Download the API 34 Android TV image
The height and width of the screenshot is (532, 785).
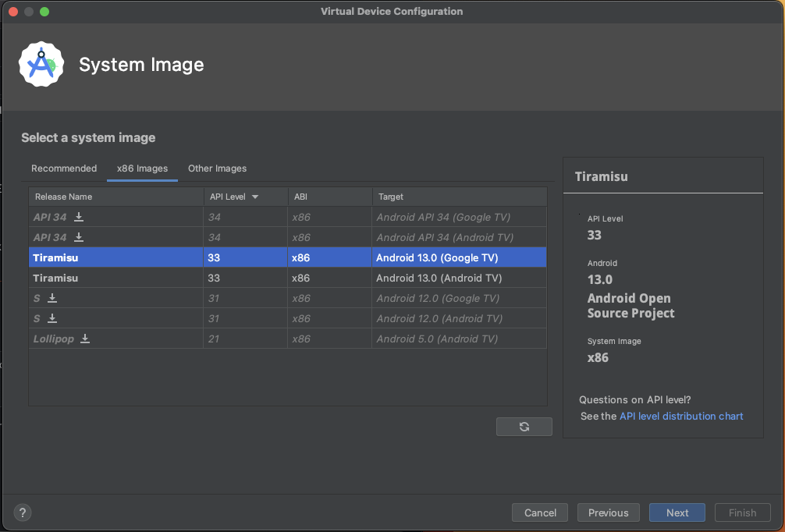(79, 237)
